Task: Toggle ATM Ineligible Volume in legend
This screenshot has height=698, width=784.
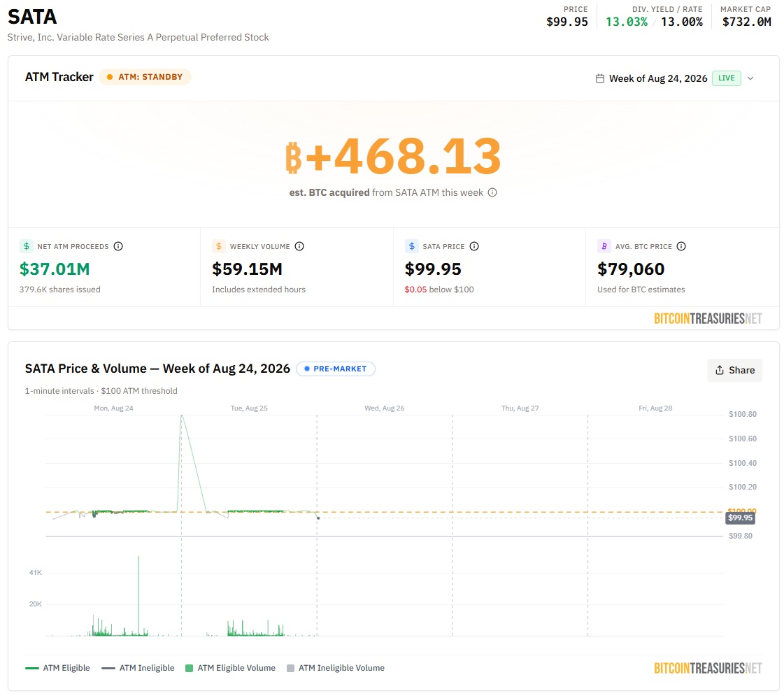Action: [336, 668]
